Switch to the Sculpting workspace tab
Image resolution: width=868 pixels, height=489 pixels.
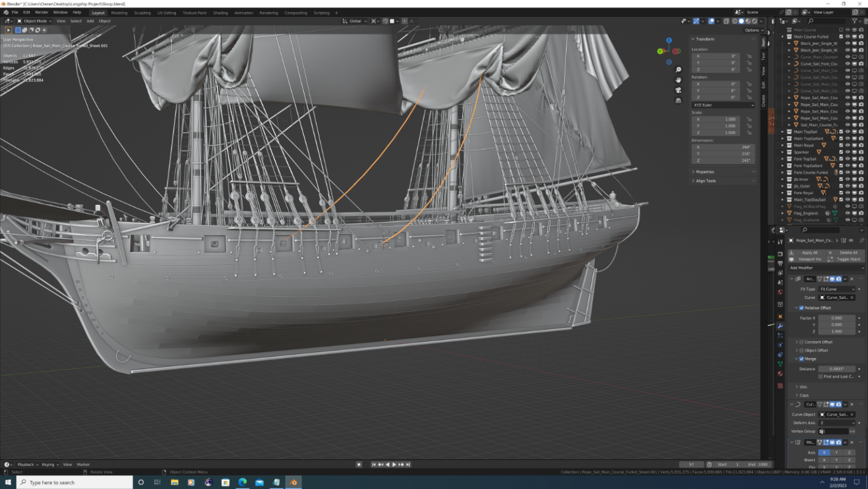(142, 13)
